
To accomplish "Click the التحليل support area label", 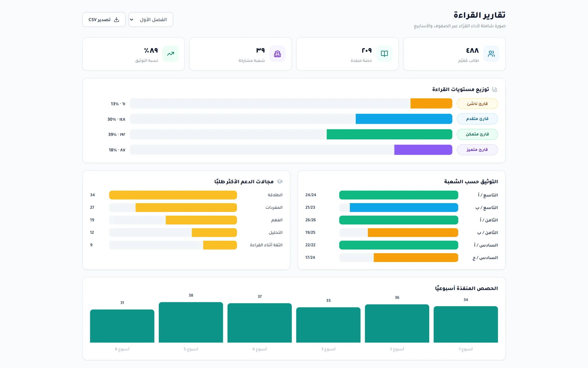I will 276,233.
